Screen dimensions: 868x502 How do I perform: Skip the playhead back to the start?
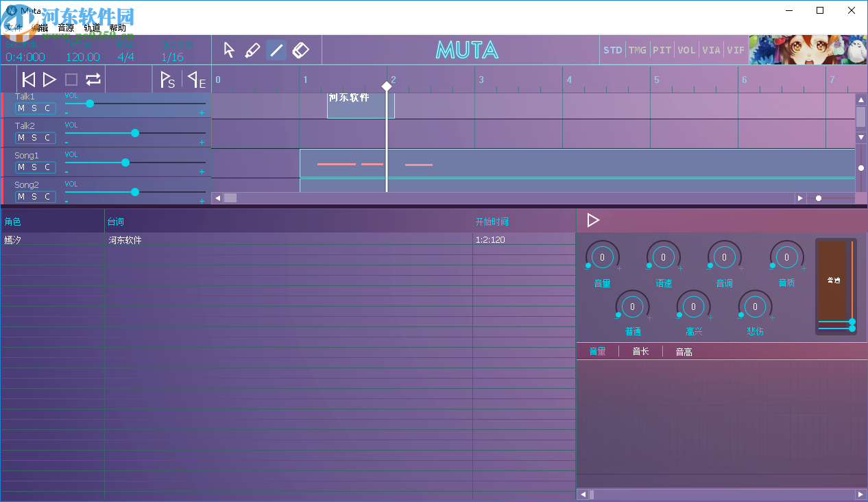click(x=28, y=79)
